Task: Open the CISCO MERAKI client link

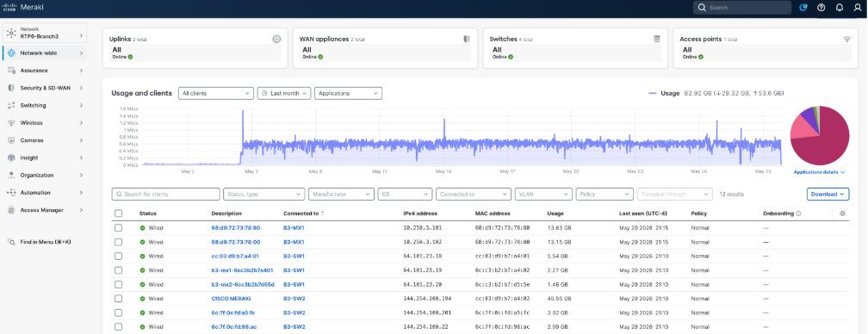Action: point(232,299)
